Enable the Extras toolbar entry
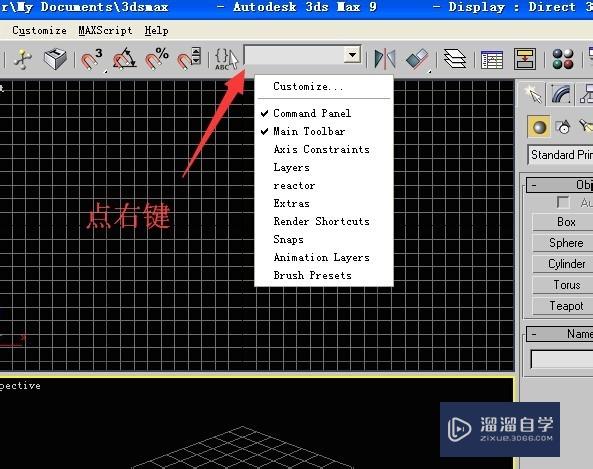The height and width of the screenshot is (469, 593). (x=324, y=203)
